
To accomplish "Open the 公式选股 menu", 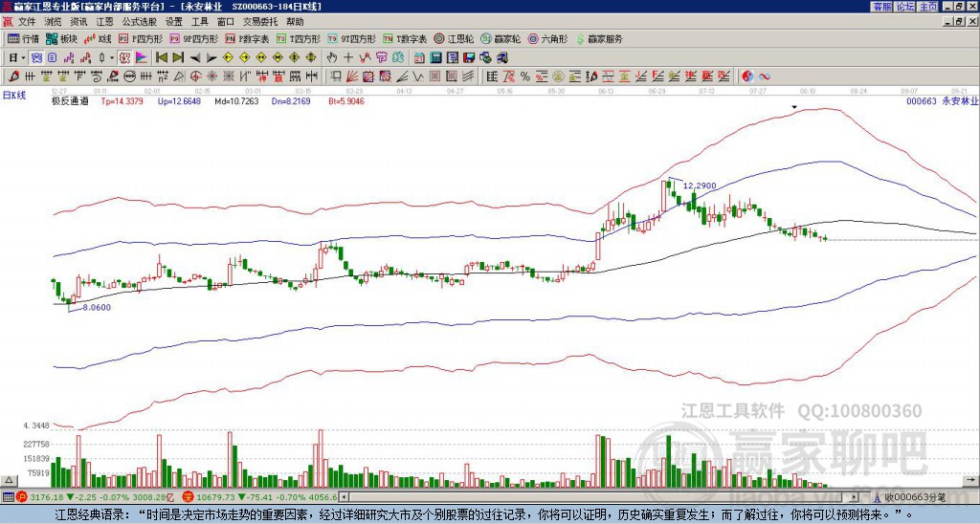I will click(140, 22).
